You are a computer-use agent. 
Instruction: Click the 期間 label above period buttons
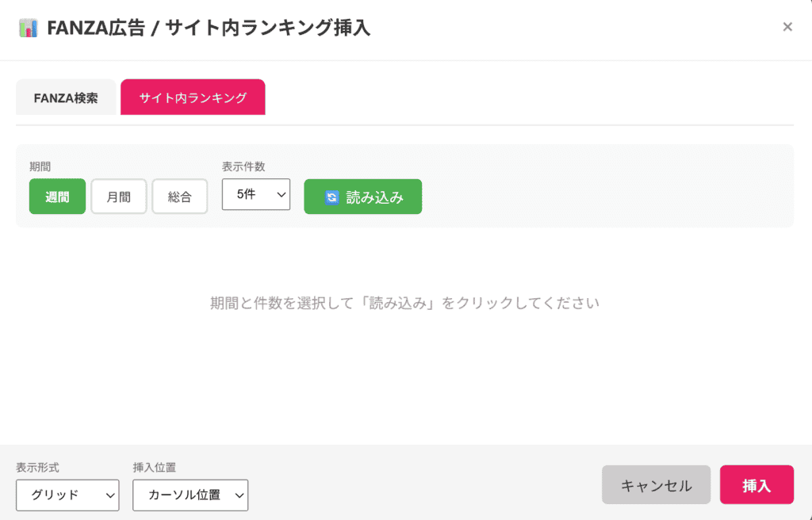click(x=40, y=167)
